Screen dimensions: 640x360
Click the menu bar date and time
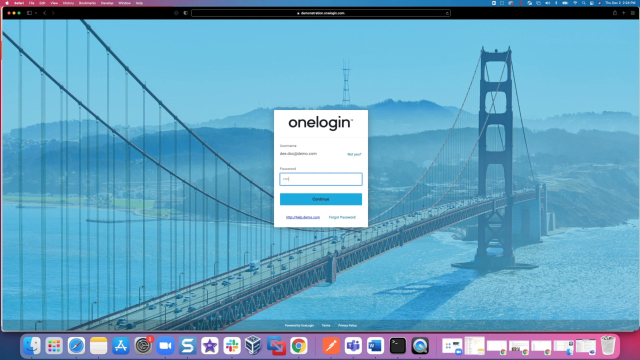[x=620, y=3]
